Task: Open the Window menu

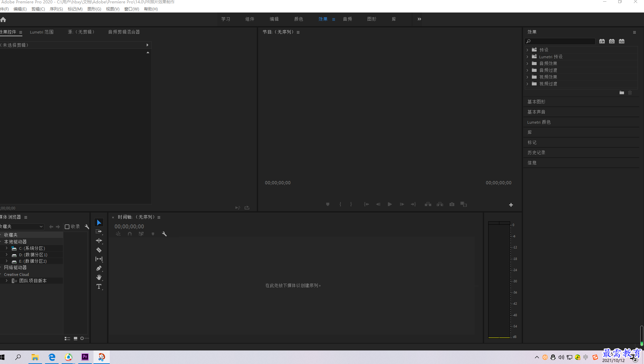Action: coord(131,9)
